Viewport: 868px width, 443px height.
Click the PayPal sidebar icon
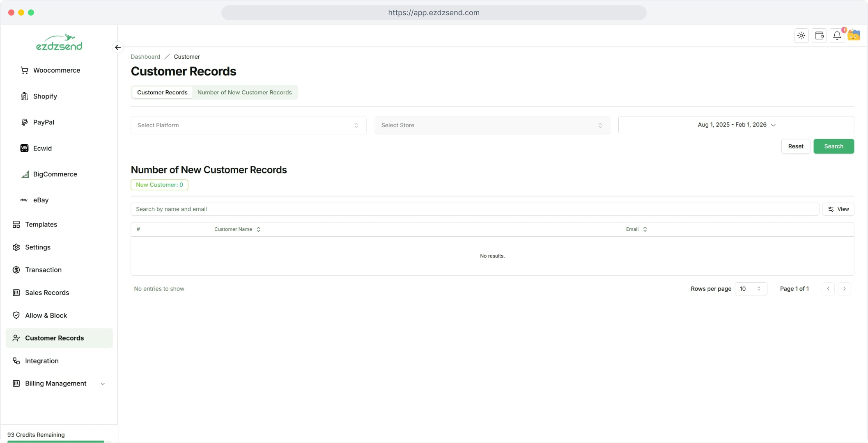point(24,122)
